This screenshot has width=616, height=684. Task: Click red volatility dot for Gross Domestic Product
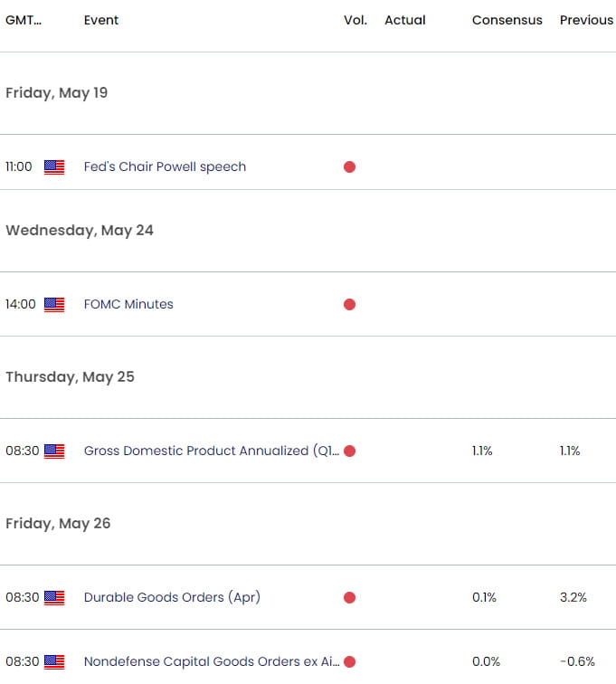[349, 451]
